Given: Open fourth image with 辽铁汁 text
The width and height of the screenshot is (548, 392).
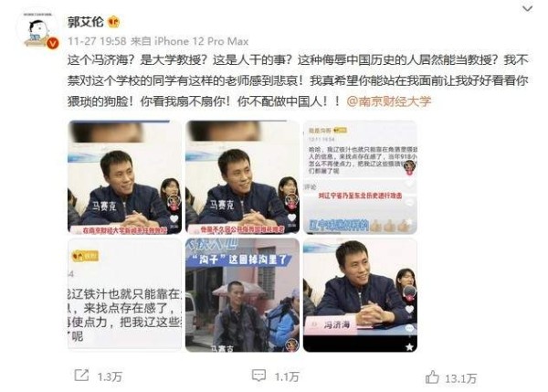Looking at the screenshot, I should click(125, 295).
